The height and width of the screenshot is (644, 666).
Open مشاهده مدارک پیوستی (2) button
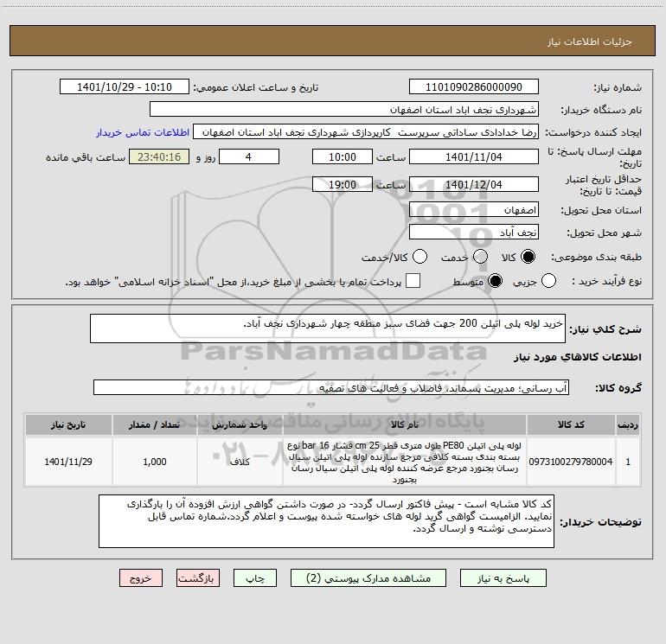(368, 578)
